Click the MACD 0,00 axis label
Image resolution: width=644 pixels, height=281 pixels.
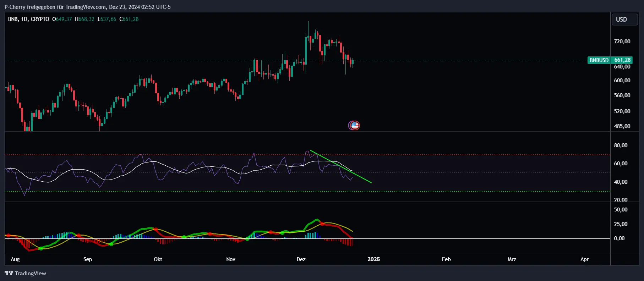click(619, 238)
